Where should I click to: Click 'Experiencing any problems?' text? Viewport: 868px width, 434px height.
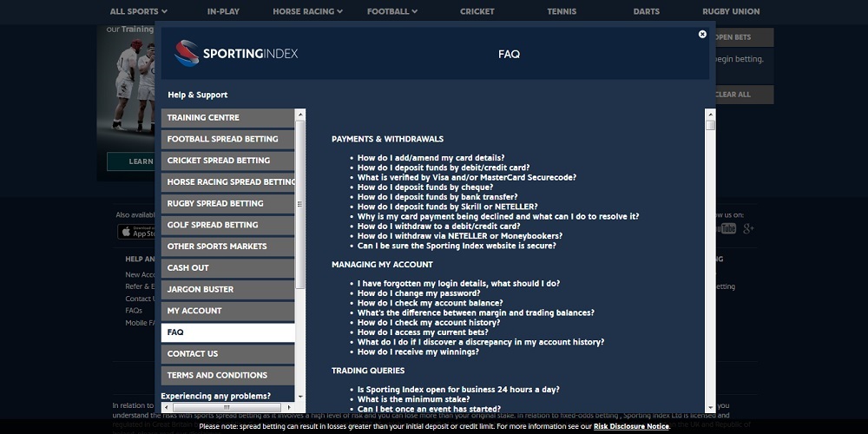[x=216, y=396]
